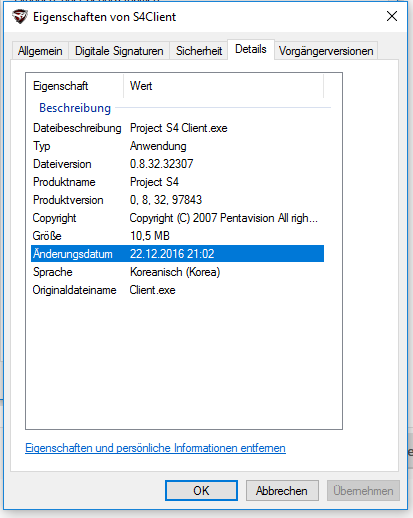
Task: Collapse the Beschreibung group heading
Action: (75, 108)
